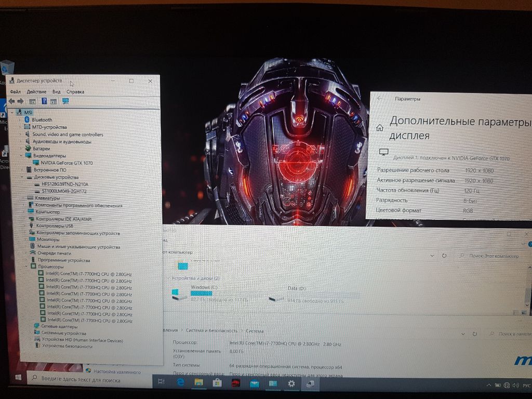The width and height of the screenshot is (532, 399).
Task: Click the Device Manager icon on the taskbar
Action: click(x=310, y=384)
